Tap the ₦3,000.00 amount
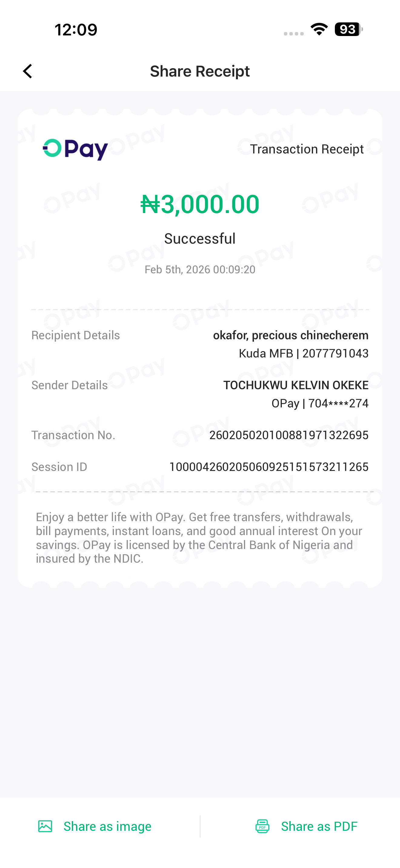Viewport: 400px width, 868px height. 200,204
